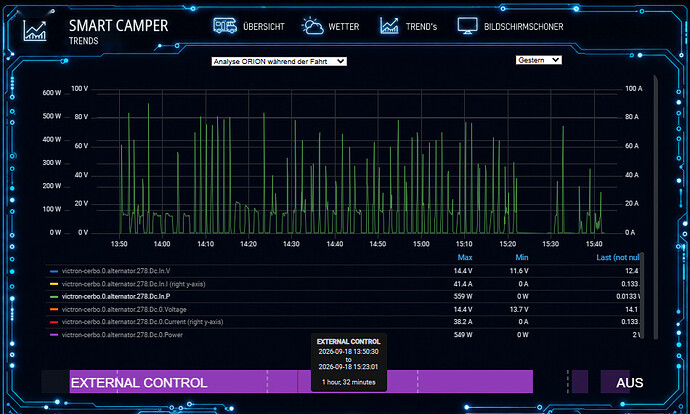Go to WETTER page
The width and height of the screenshot is (690, 414).
[x=344, y=27]
